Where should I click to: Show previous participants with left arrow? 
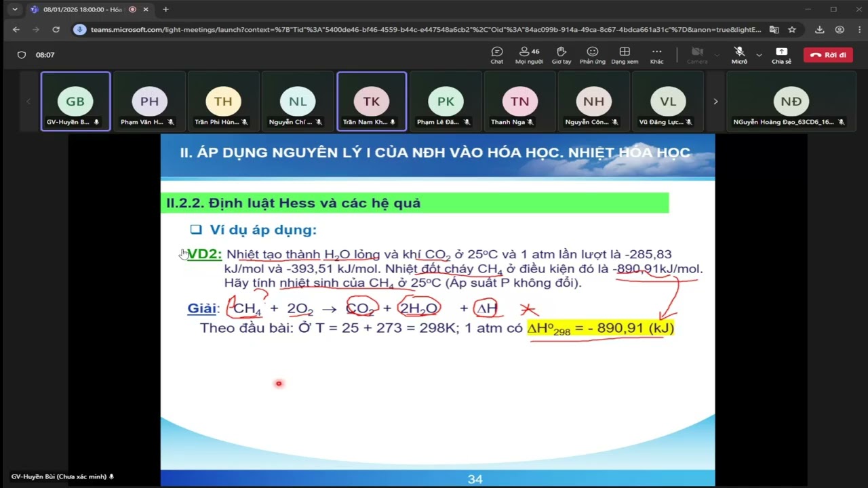tap(28, 101)
